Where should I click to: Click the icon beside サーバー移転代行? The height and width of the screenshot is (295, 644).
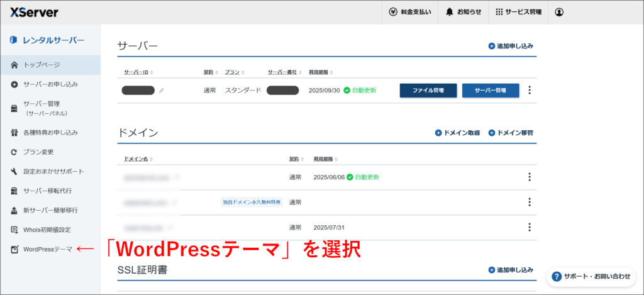click(x=14, y=191)
